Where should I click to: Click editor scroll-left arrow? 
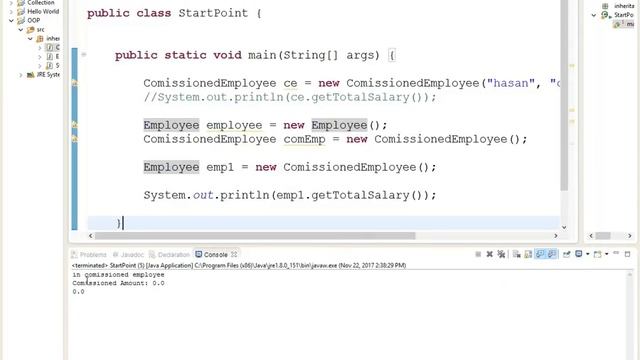tap(91, 236)
